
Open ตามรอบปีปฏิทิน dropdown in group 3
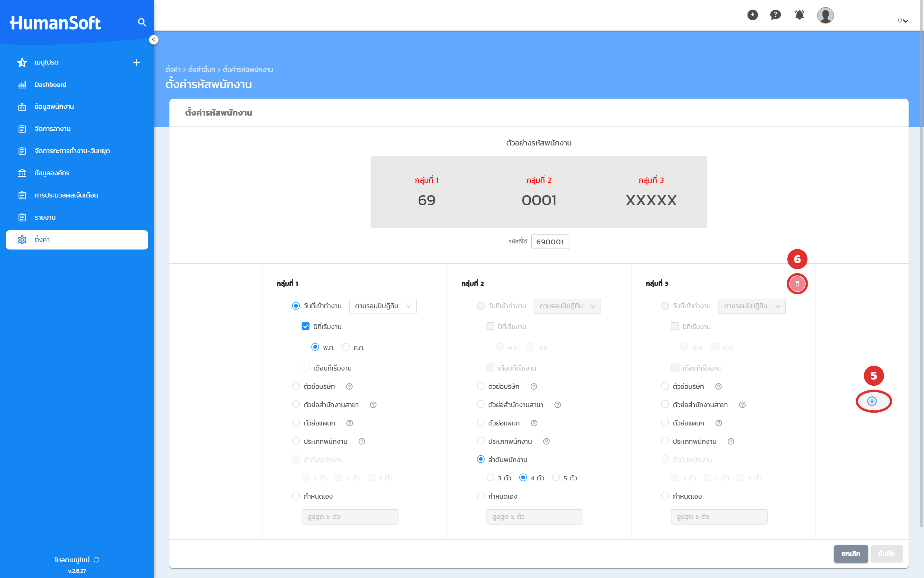752,306
